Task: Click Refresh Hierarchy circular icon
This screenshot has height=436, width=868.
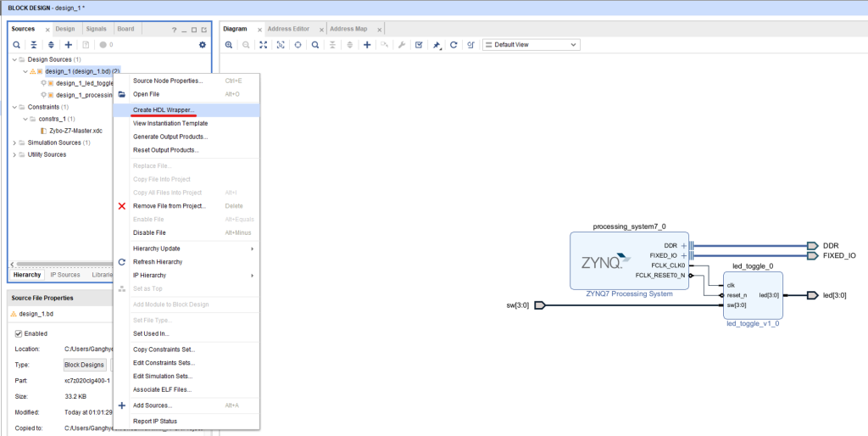Action: [122, 262]
